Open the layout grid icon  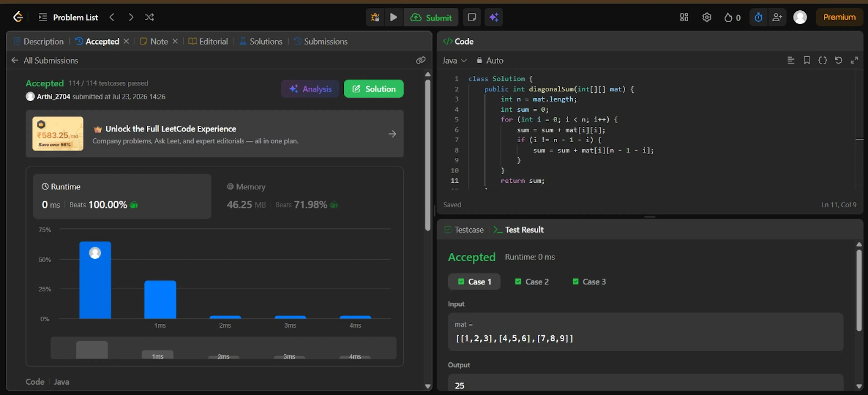pyautogui.click(x=684, y=17)
